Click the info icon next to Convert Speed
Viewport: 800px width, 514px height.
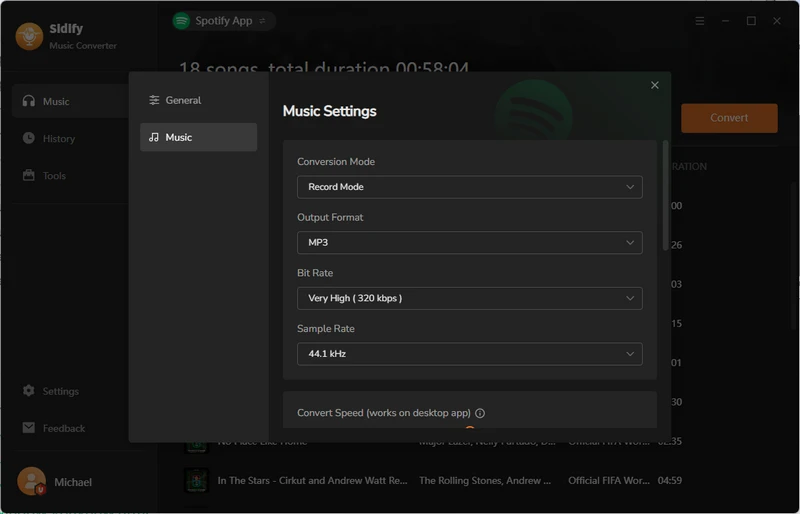pyautogui.click(x=480, y=413)
